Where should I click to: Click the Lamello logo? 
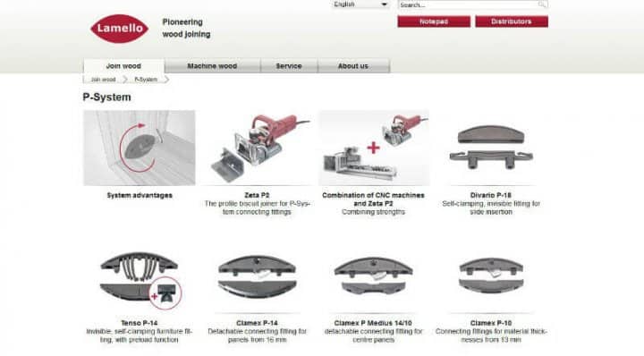tap(120, 29)
